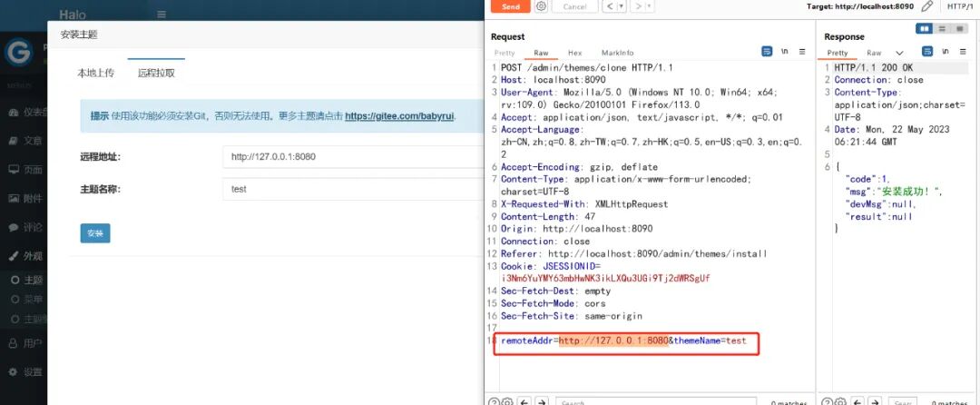Screen dimensions: 980x405
Task: Click the Halo logo text
Action: [73, 14]
